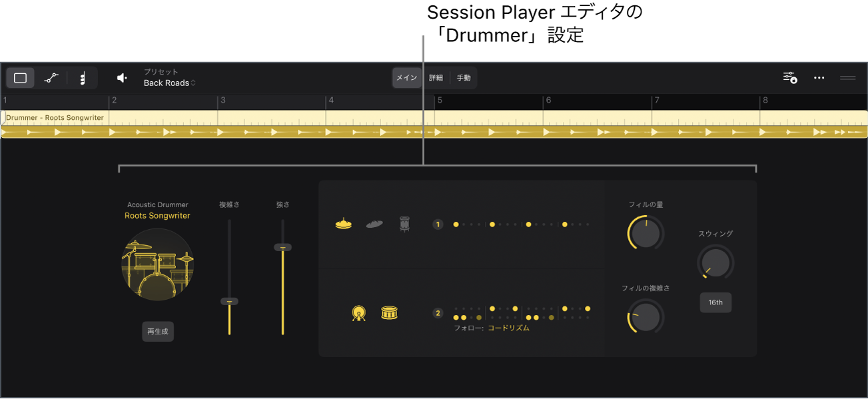Click the プリセット label
Image resolution: width=868 pixels, height=399 pixels.
coord(161,72)
